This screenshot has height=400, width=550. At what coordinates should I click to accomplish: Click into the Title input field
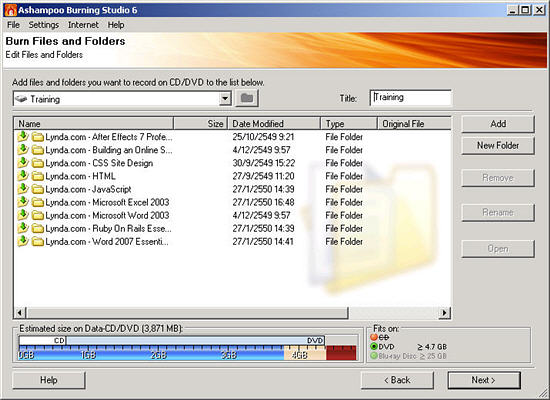point(411,98)
